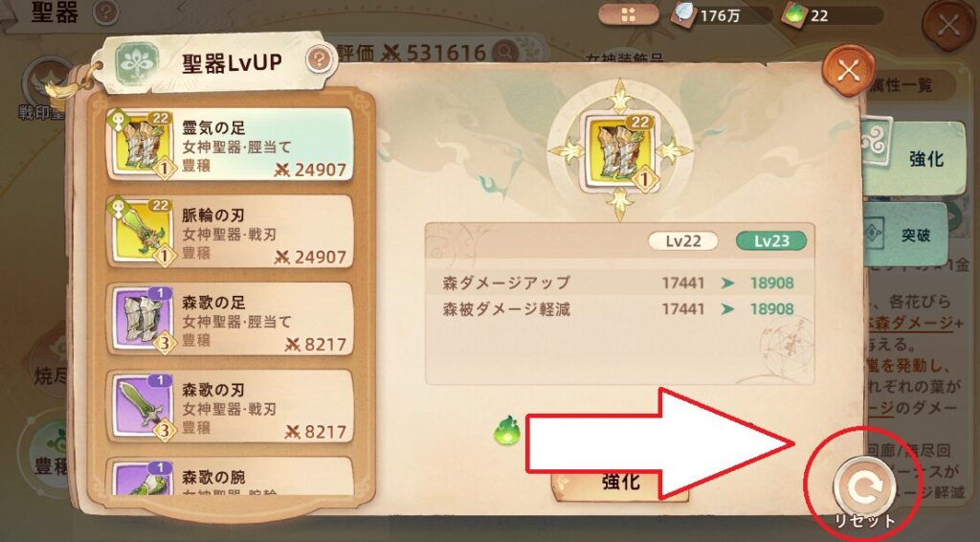
Task: Click the green flame material icon near 強化
Action: coord(507,431)
